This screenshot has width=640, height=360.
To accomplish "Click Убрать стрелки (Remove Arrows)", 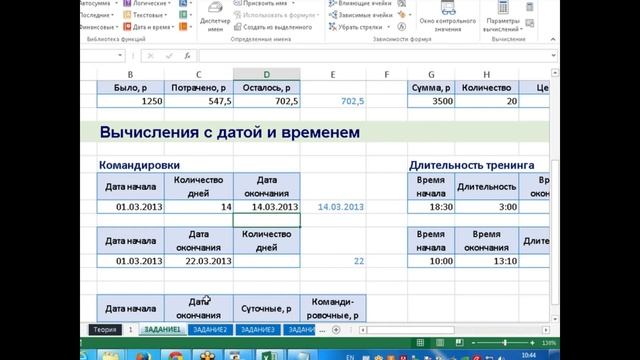I will pyautogui.click(x=356, y=27).
